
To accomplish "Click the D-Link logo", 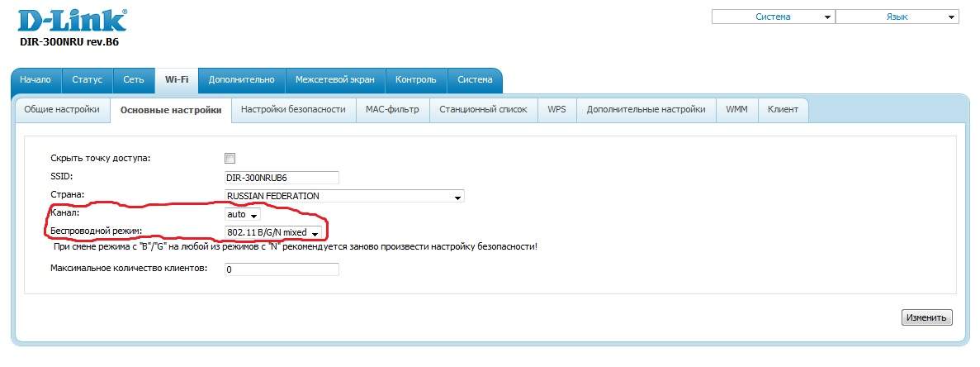I will (x=73, y=21).
